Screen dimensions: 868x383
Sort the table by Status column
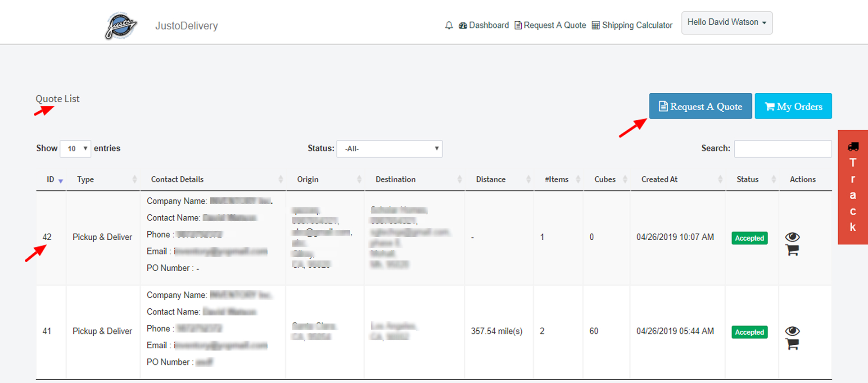tap(747, 179)
